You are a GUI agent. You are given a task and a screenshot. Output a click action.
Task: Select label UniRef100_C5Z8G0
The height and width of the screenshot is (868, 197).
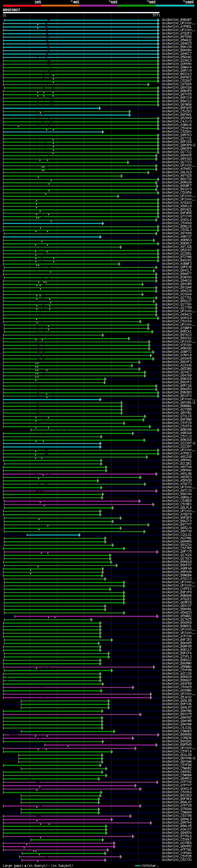(176, 131)
